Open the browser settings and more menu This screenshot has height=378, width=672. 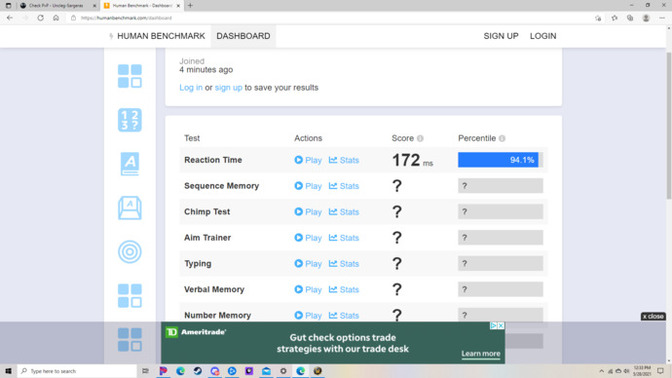click(662, 18)
